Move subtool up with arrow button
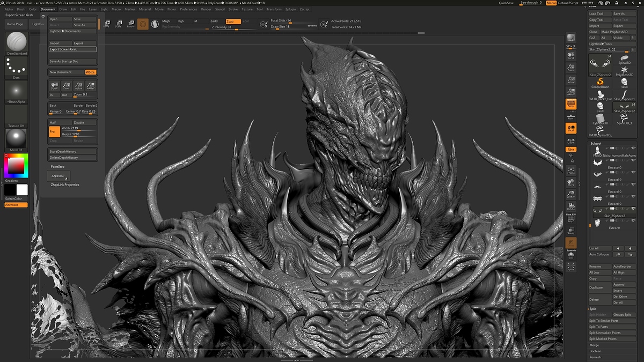644x362 pixels. (x=619, y=248)
